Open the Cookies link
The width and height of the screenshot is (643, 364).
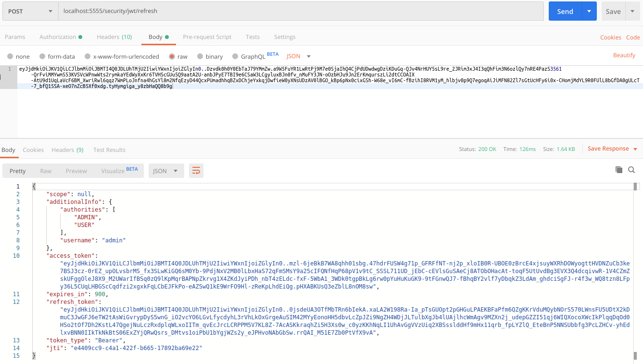[610, 37]
